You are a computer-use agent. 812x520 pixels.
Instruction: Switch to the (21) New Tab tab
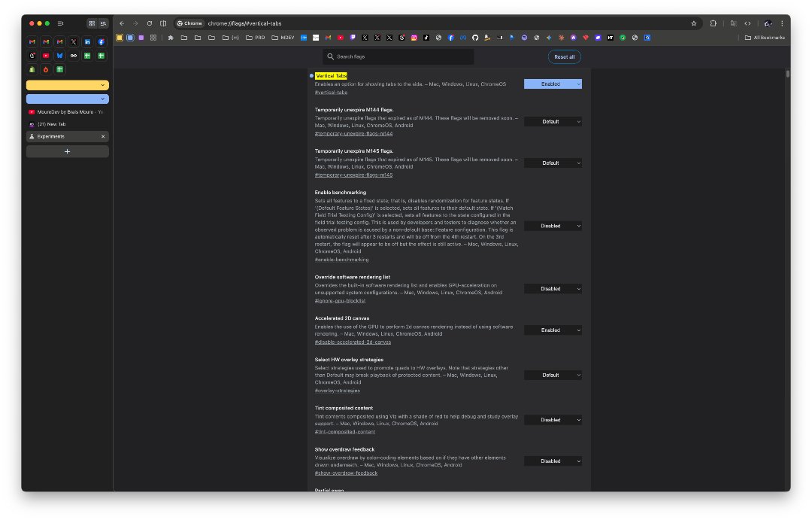[68, 124]
